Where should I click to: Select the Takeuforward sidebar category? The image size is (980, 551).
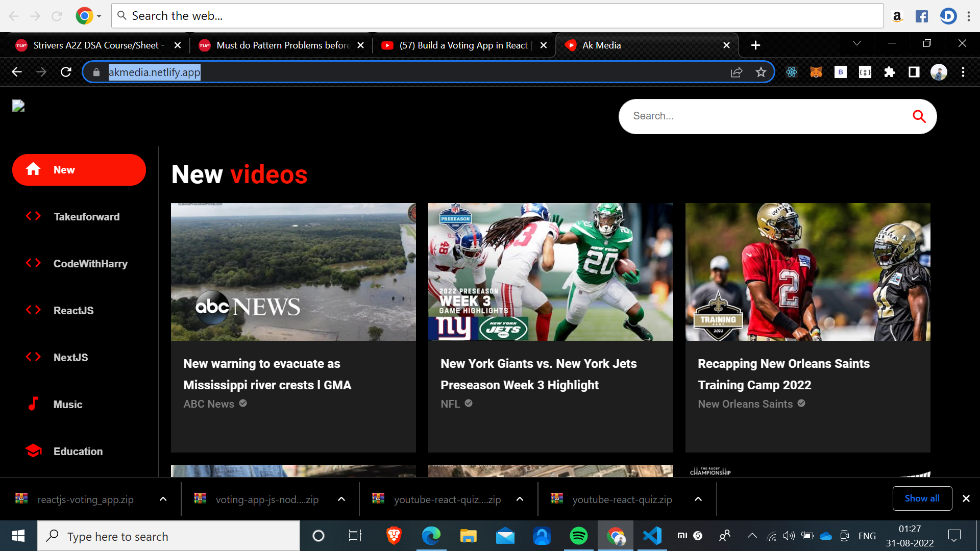(x=86, y=217)
